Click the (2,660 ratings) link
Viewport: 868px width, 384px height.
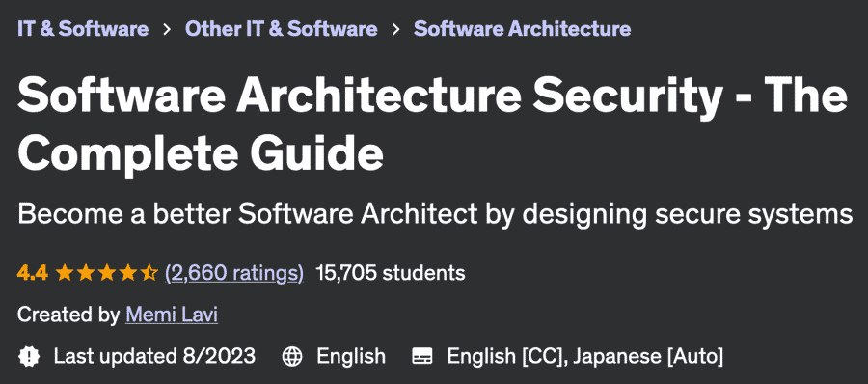click(x=234, y=273)
